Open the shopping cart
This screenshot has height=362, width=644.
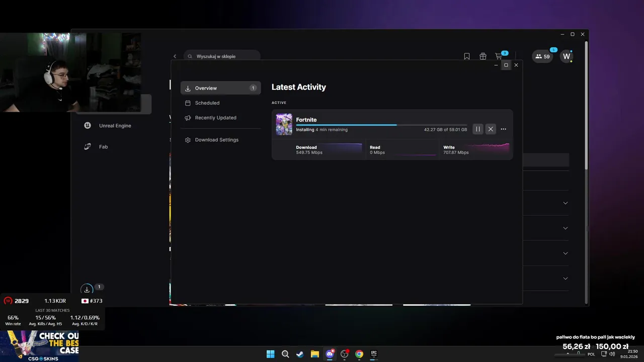point(499,56)
